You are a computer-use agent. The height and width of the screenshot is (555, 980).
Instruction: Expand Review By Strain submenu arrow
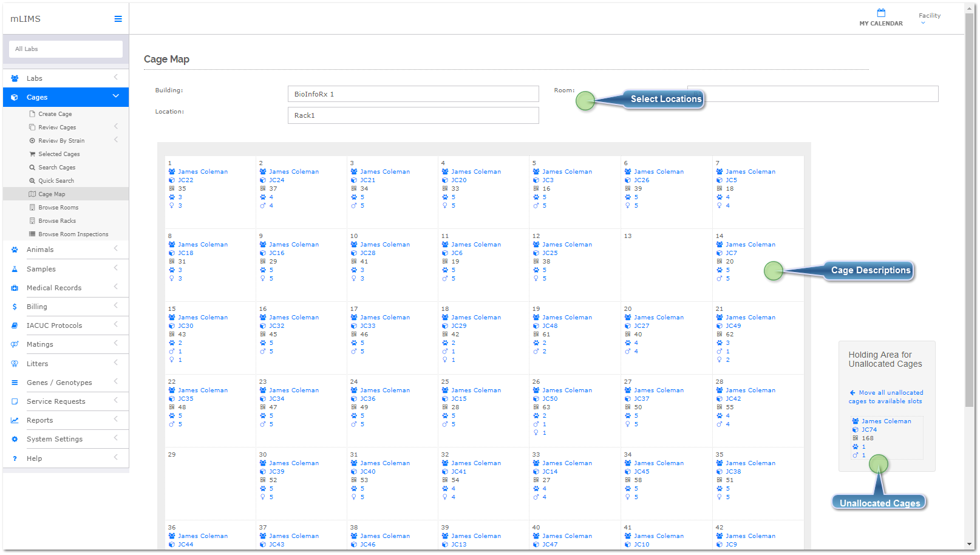(x=116, y=140)
